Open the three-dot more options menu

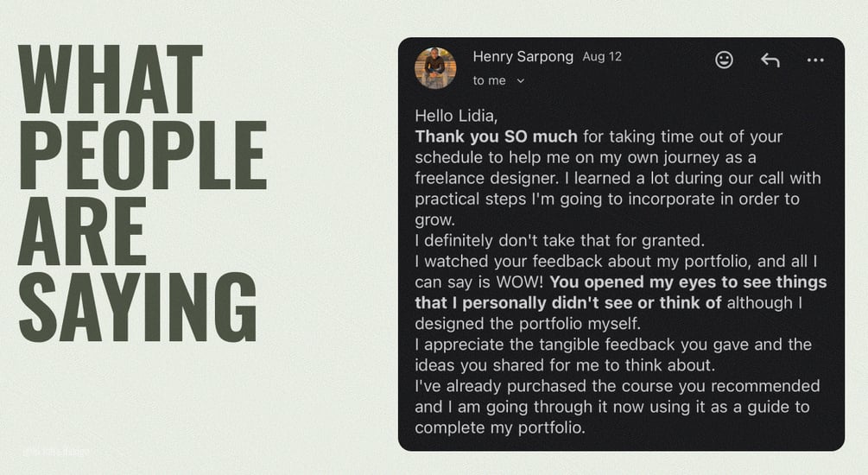pyautogui.click(x=815, y=60)
